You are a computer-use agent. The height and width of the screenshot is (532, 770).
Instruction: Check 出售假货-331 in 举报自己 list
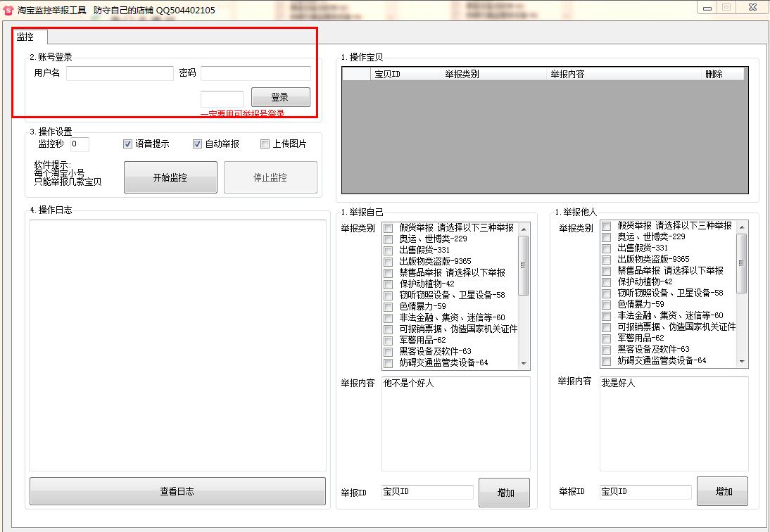389,251
